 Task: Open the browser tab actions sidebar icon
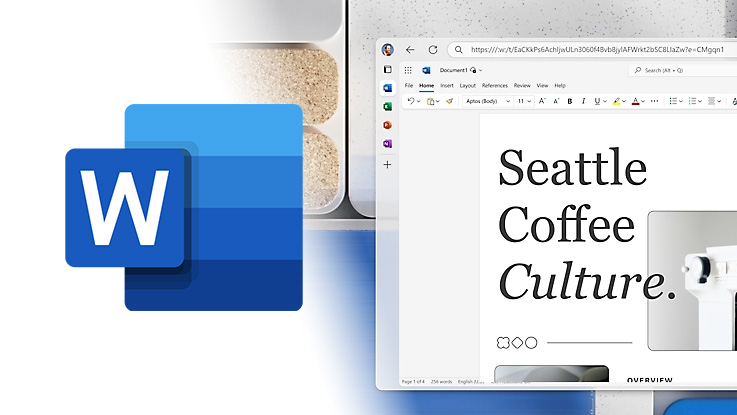pyautogui.click(x=387, y=70)
